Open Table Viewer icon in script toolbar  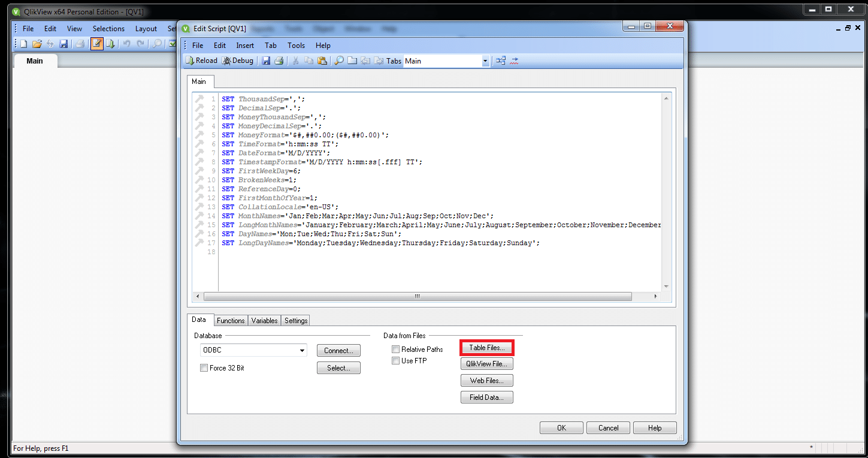pyautogui.click(x=501, y=61)
